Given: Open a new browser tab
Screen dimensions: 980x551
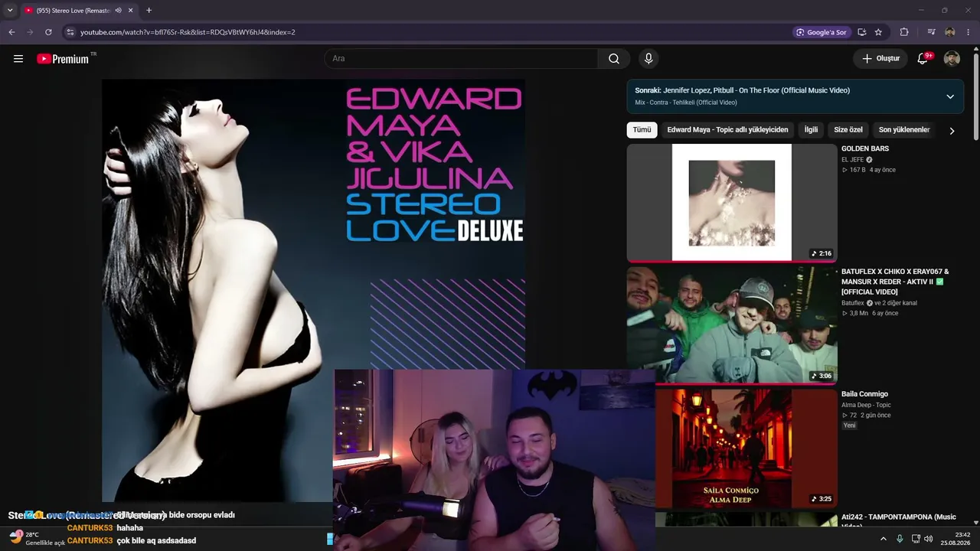Looking at the screenshot, I should coord(149,11).
